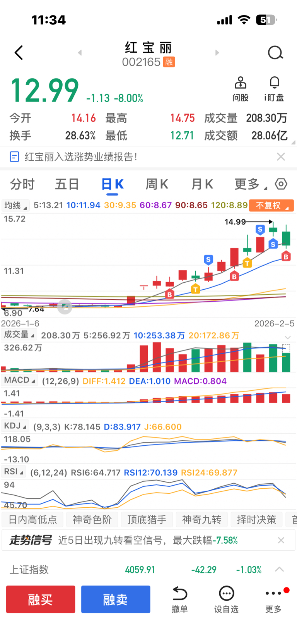The width and height of the screenshot is (297, 644).
Task: Open the MACD indicator dropdown
Action: click(x=20, y=380)
